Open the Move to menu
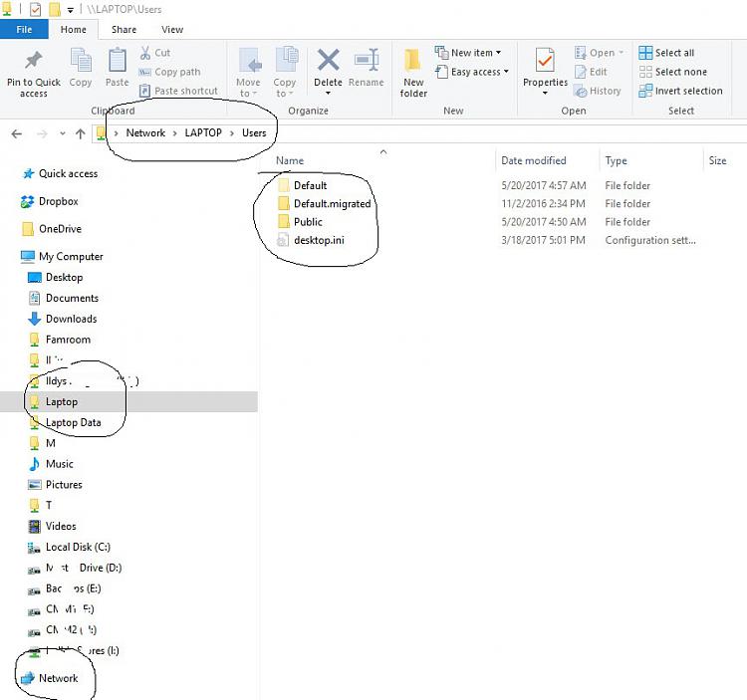The image size is (747, 700). tap(248, 73)
